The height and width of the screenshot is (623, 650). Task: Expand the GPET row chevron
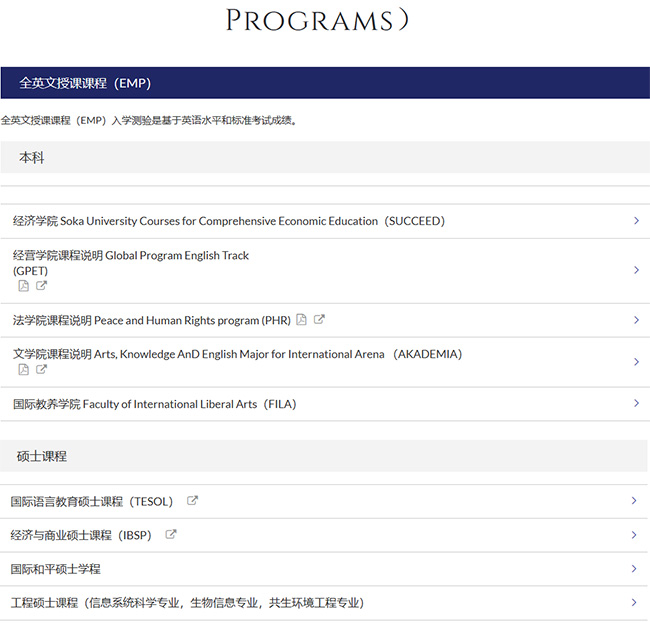636,270
